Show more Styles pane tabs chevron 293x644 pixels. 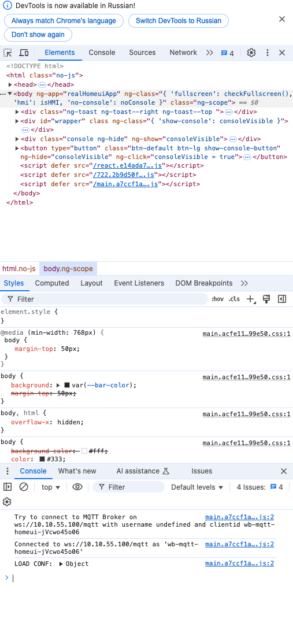point(244,283)
